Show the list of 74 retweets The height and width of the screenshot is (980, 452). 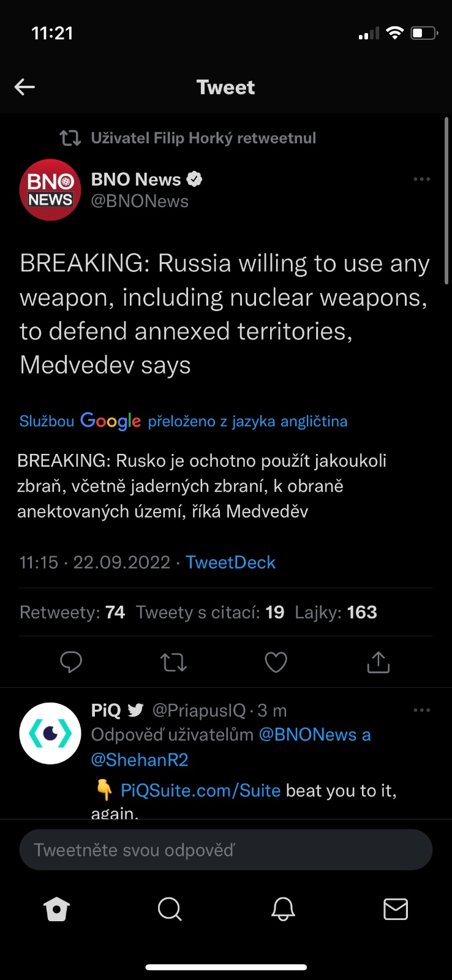tap(72, 612)
